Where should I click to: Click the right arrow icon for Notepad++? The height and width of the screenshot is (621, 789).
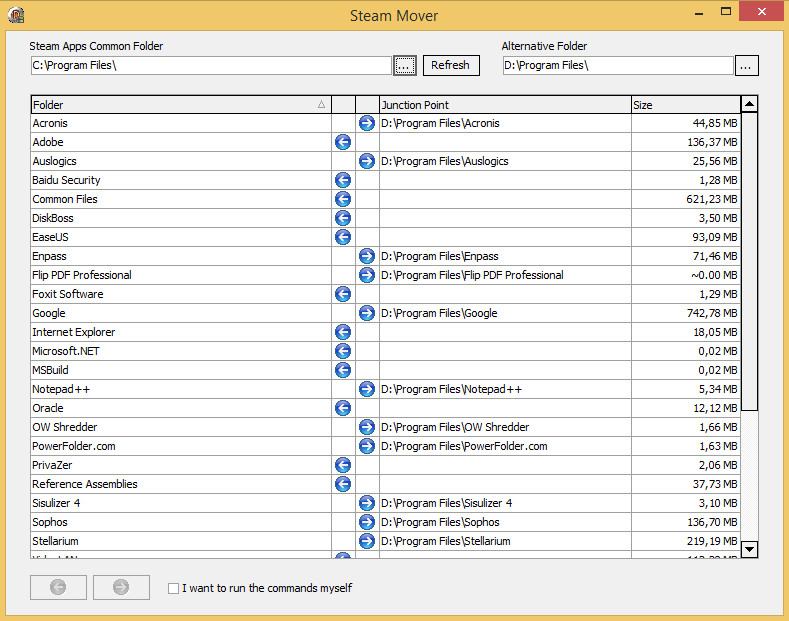367,389
